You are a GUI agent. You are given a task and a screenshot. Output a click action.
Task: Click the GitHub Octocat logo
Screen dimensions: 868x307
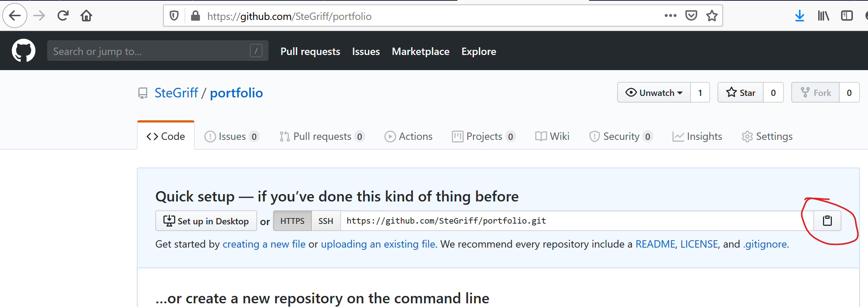[x=24, y=51]
